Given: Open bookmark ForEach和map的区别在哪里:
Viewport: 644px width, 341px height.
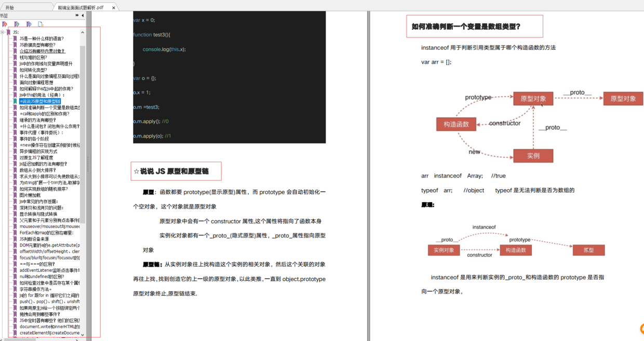Looking at the screenshot, I should click(47, 233).
